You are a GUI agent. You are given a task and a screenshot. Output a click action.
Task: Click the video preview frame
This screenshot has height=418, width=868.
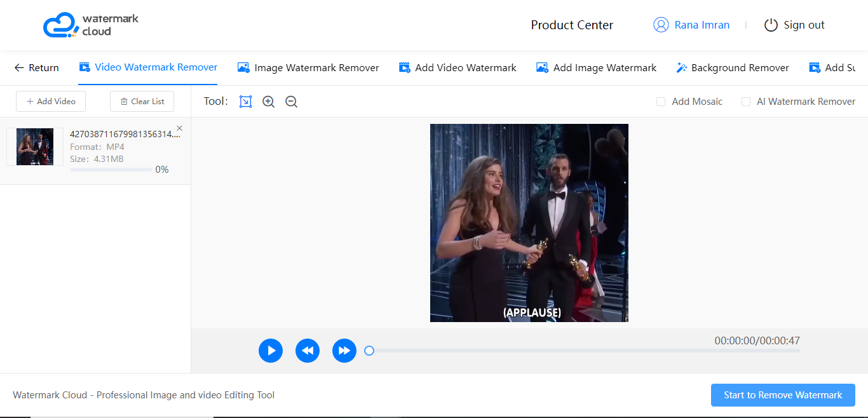(529, 223)
